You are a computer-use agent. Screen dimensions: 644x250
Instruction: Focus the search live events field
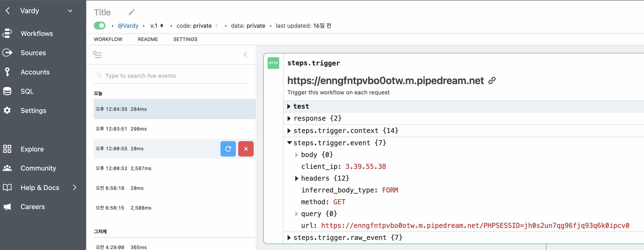[171, 76]
